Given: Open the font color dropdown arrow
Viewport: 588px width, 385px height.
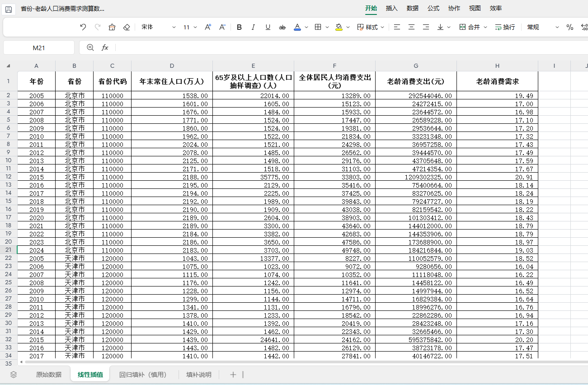Looking at the screenshot, I should pos(306,27).
